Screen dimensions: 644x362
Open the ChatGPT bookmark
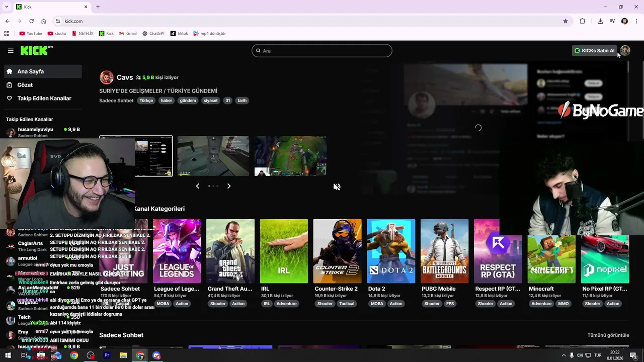click(x=153, y=34)
